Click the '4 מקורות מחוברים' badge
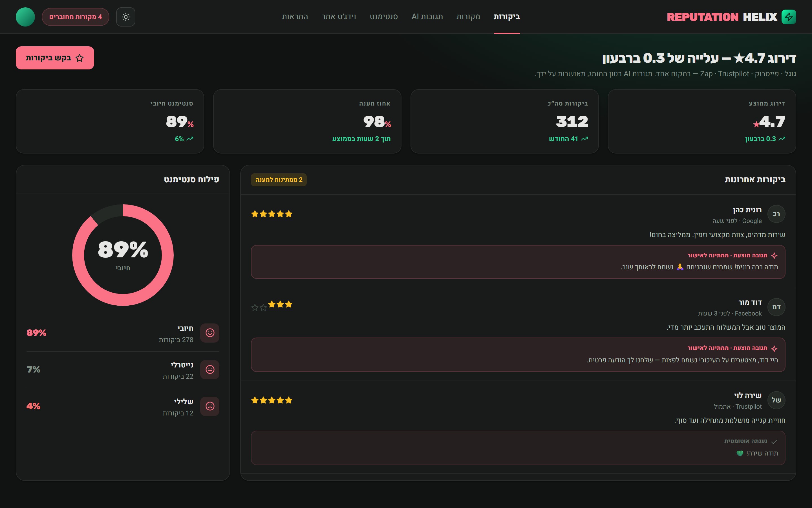Viewport: 812px width, 508px height. 76,17
